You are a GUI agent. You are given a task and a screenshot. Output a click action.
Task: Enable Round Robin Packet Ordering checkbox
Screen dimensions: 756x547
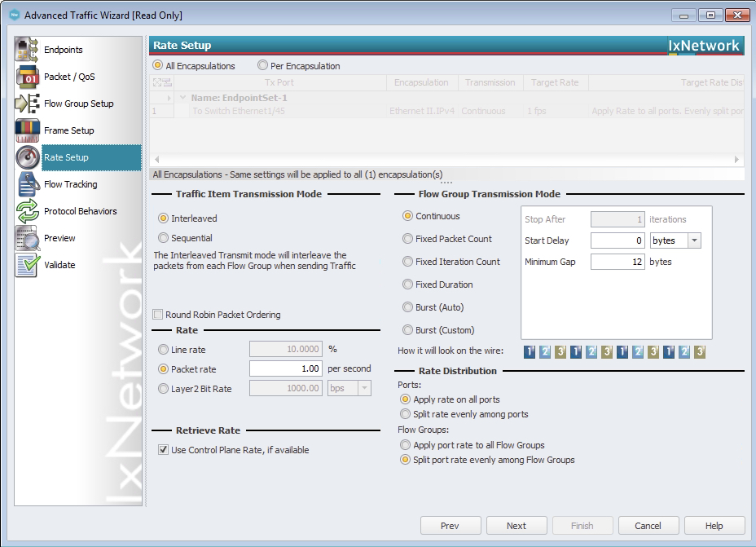[x=158, y=315]
